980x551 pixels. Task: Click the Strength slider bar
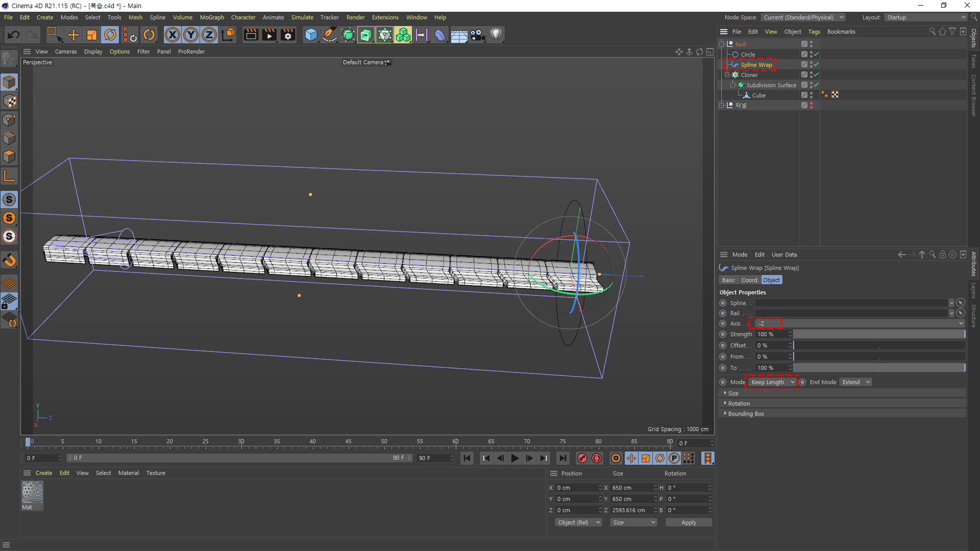pyautogui.click(x=879, y=334)
